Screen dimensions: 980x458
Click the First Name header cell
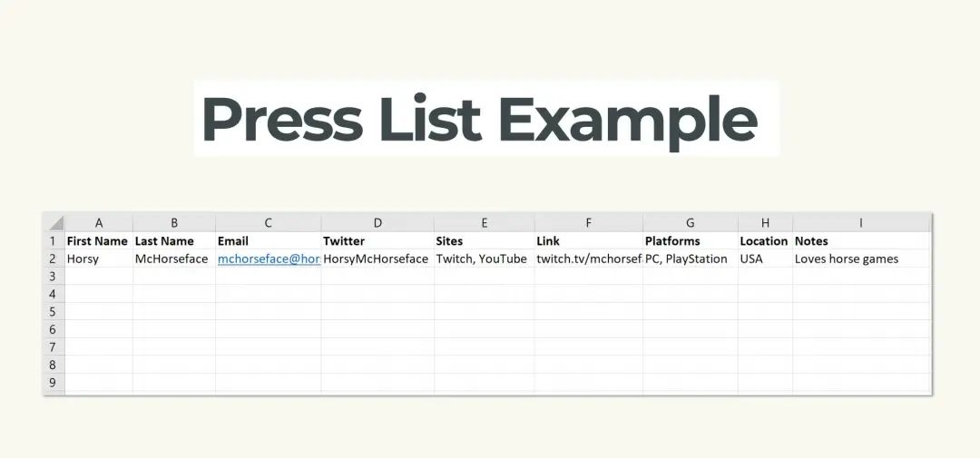pos(99,241)
